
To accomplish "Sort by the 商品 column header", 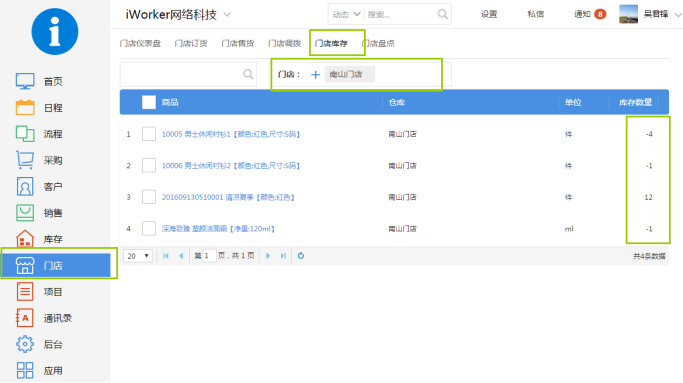I will click(x=170, y=102).
